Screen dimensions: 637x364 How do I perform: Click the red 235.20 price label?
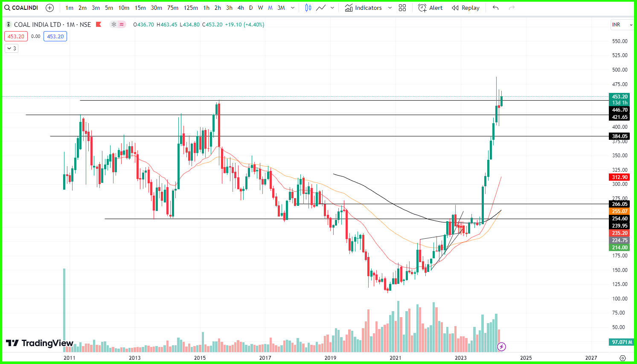coord(620,233)
